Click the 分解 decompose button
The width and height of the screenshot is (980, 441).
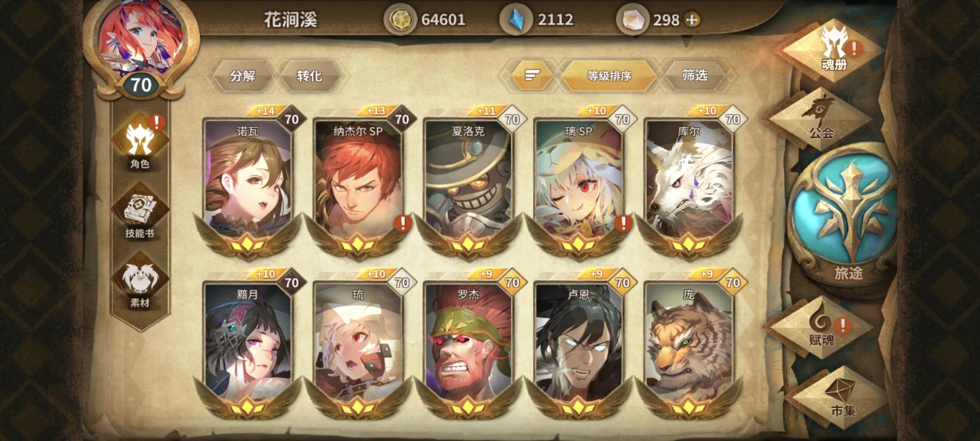(x=243, y=76)
